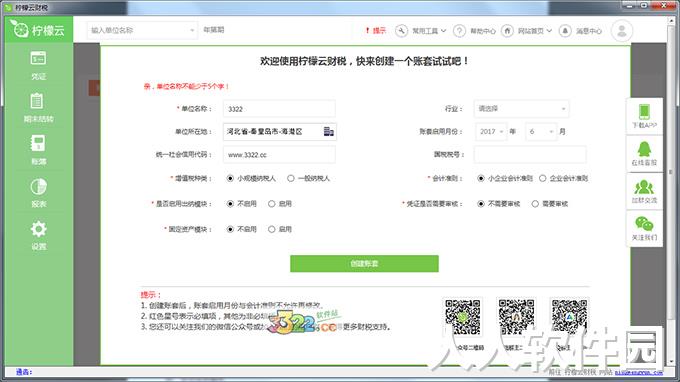Image resolution: width=680 pixels, height=382 pixels.
Task: Click the red 提示 alert icon
Action: pos(367,30)
